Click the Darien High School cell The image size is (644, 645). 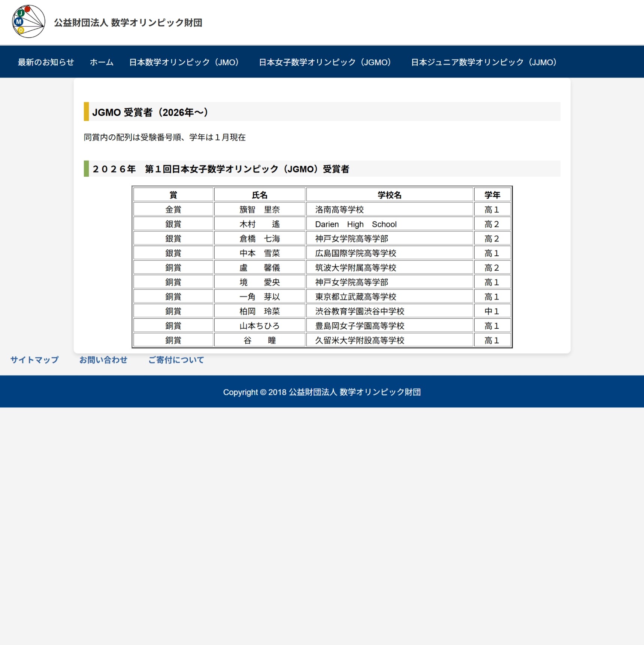pyautogui.click(x=356, y=224)
